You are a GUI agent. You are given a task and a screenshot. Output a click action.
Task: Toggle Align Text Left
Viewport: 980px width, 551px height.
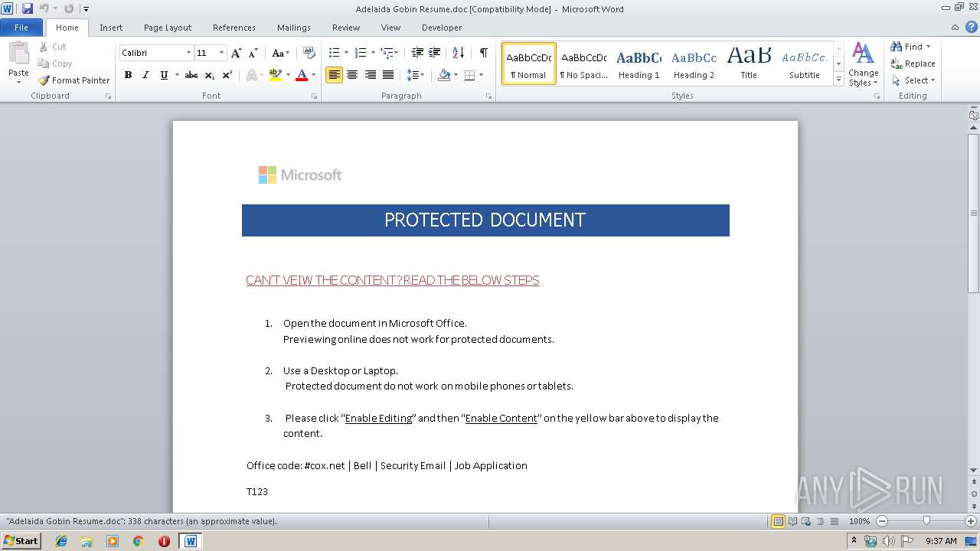coord(334,75)
